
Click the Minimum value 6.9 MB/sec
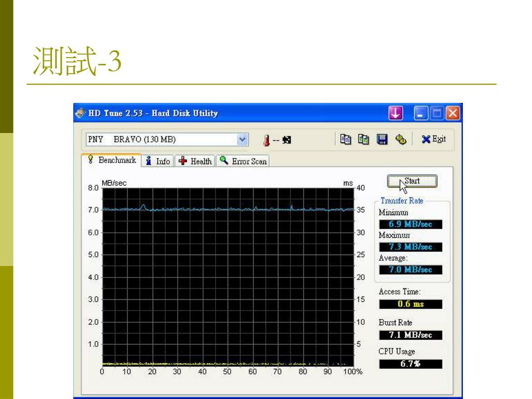[410, 224]
